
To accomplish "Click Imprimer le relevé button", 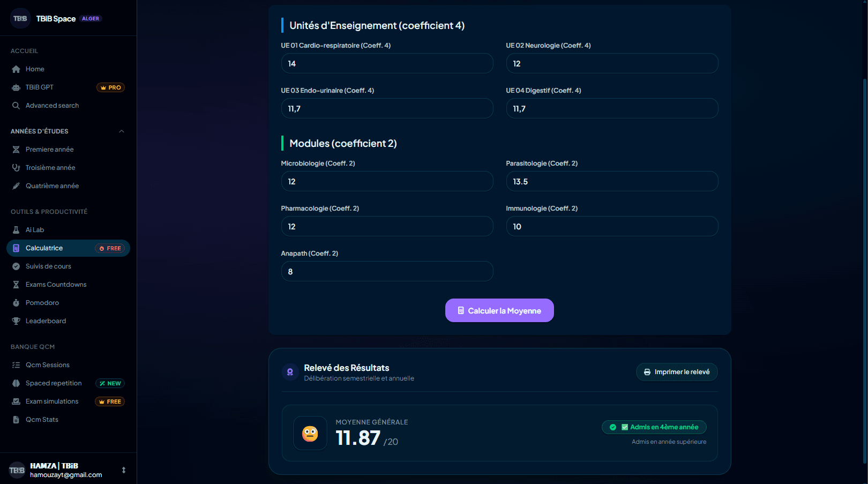I will [677, 372].
